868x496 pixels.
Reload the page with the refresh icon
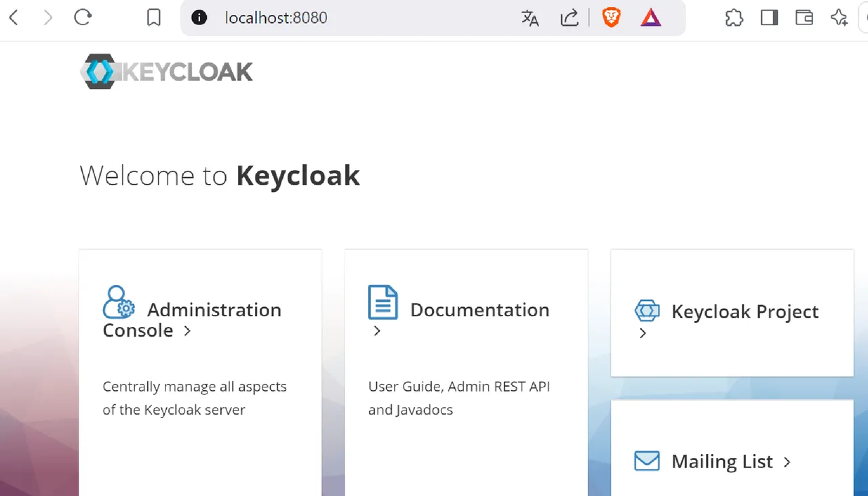tap(83, 18)
